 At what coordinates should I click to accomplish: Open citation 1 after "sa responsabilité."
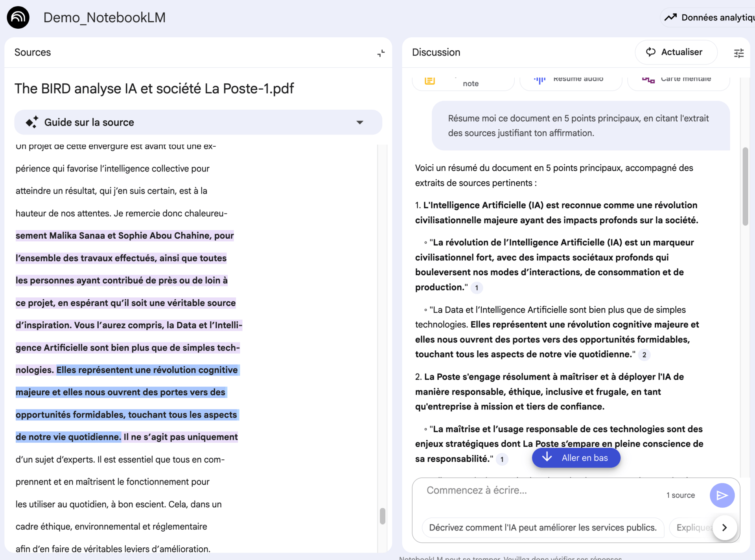502,459
